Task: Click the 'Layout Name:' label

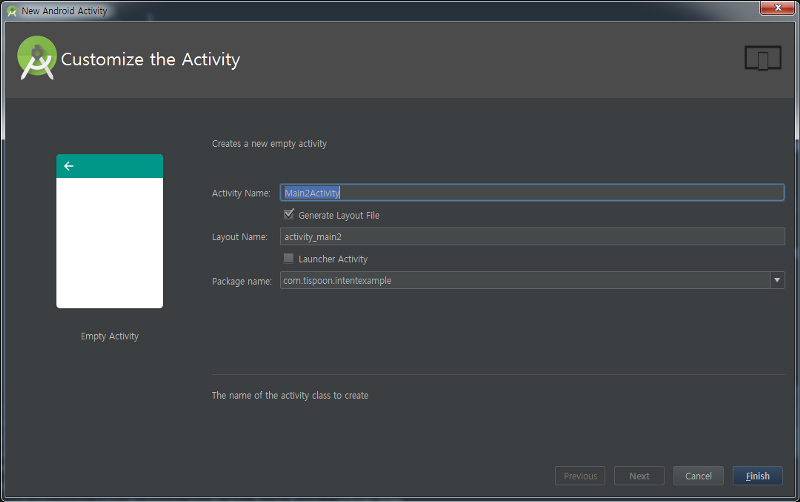Action: (x=240, y=237)
